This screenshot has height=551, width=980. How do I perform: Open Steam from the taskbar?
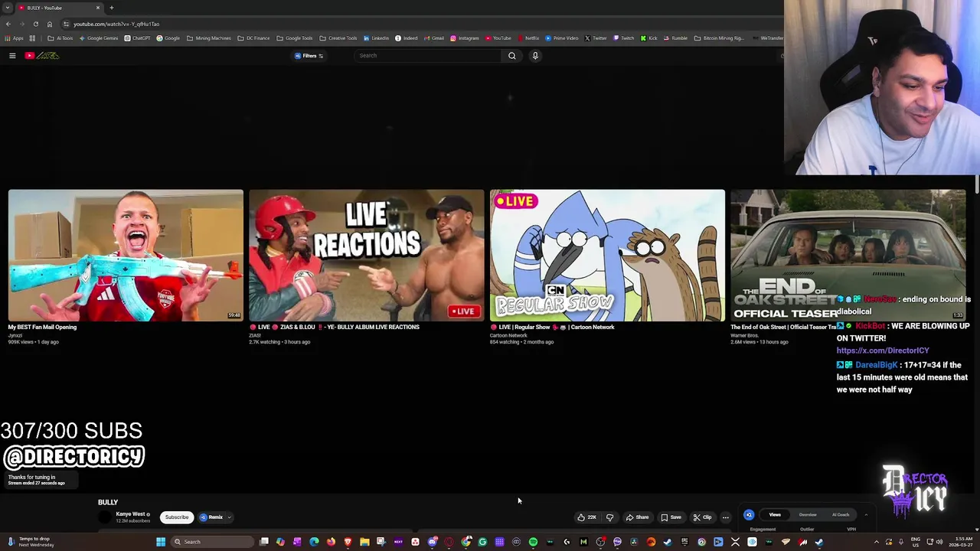point(668,542)
